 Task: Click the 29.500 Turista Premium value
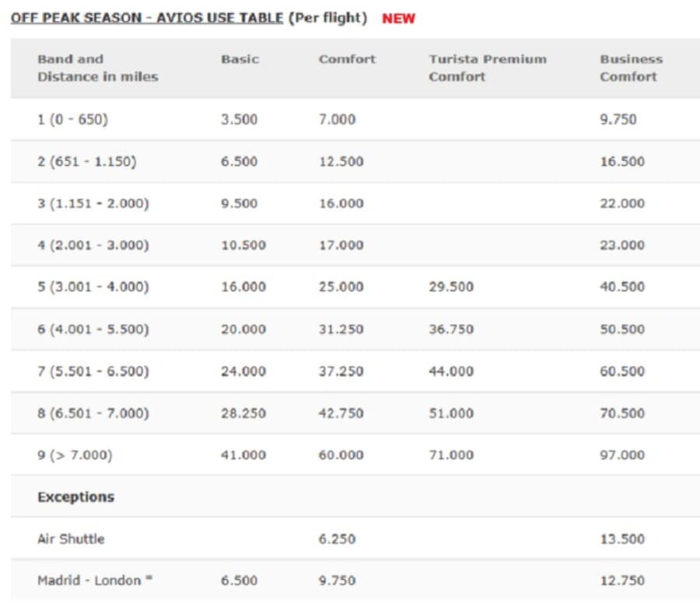450,286
